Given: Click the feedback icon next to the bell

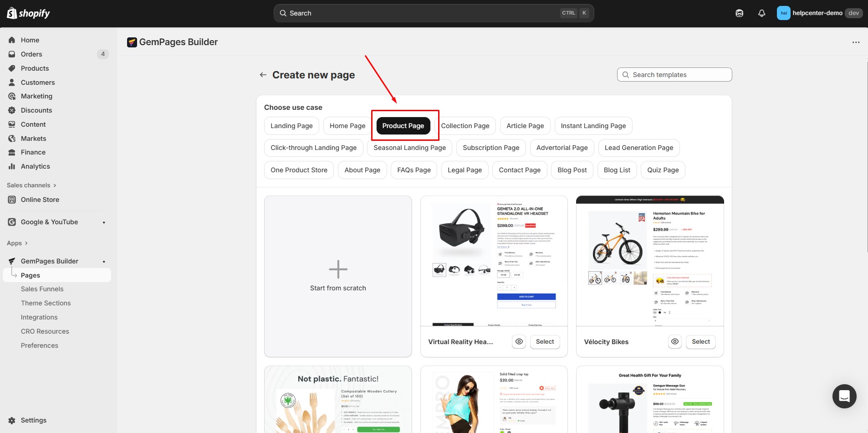Looking at the screenshot, I should [739, 13].
